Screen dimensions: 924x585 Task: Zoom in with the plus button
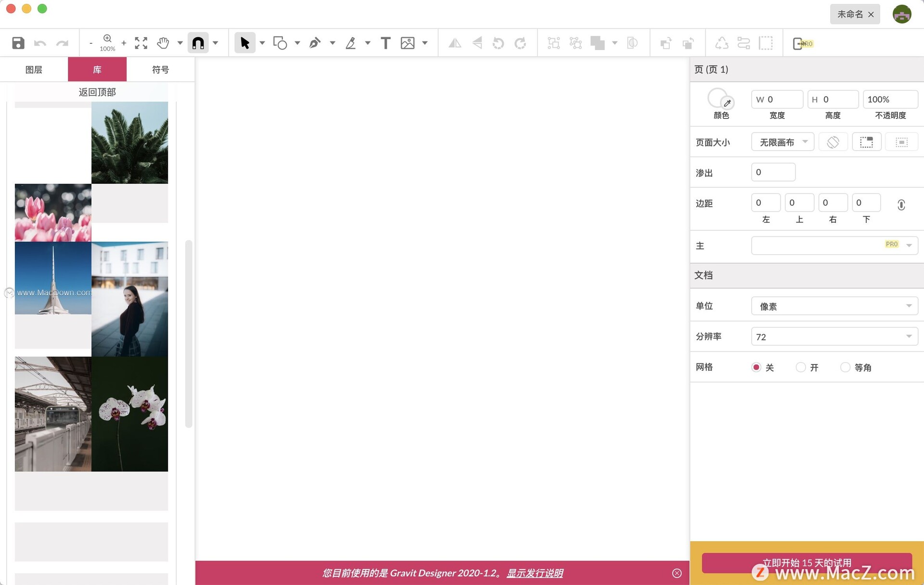124,43
